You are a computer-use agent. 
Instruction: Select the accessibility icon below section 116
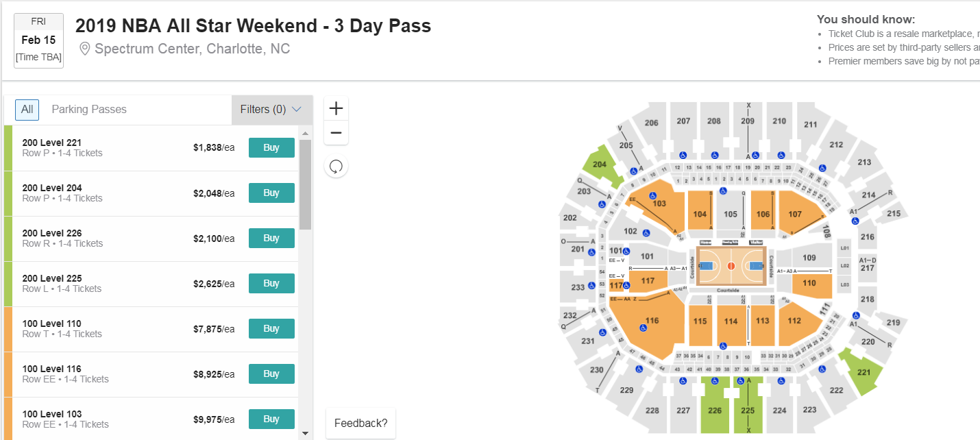pyautogui.click(x=643, y=327)
